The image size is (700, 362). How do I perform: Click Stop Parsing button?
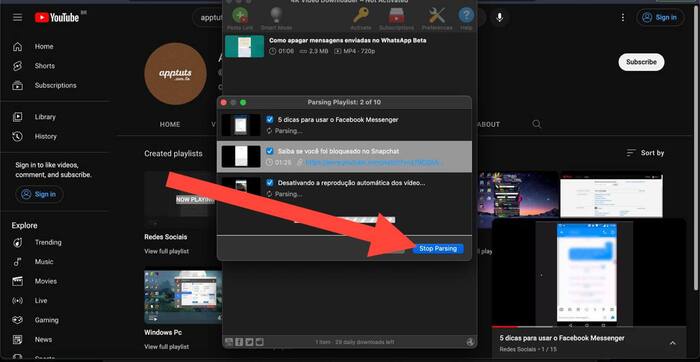[x=438, y=249]
